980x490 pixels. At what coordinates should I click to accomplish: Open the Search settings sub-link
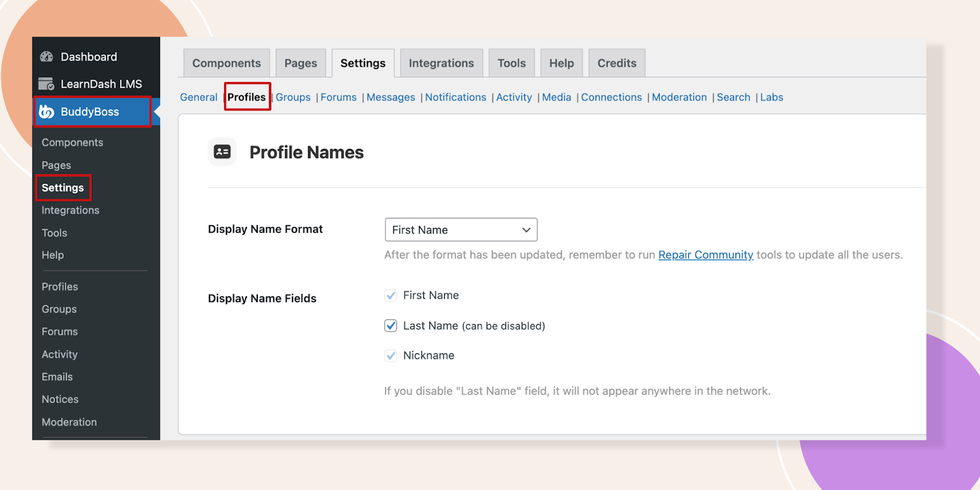point(733,97)
